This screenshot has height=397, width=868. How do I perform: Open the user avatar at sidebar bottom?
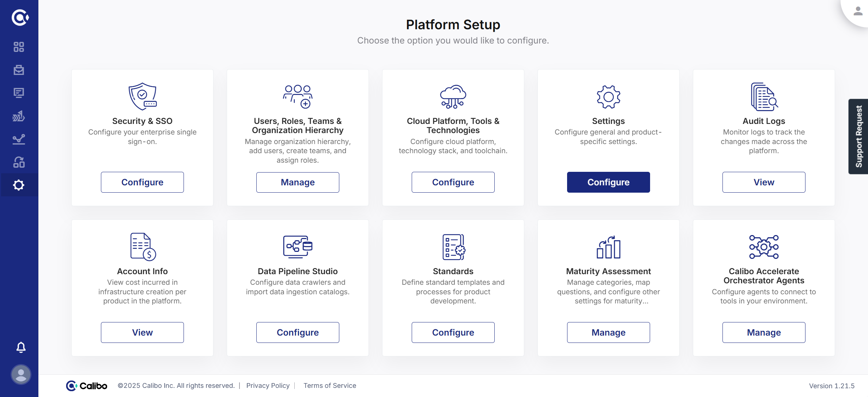coord(21,374)
